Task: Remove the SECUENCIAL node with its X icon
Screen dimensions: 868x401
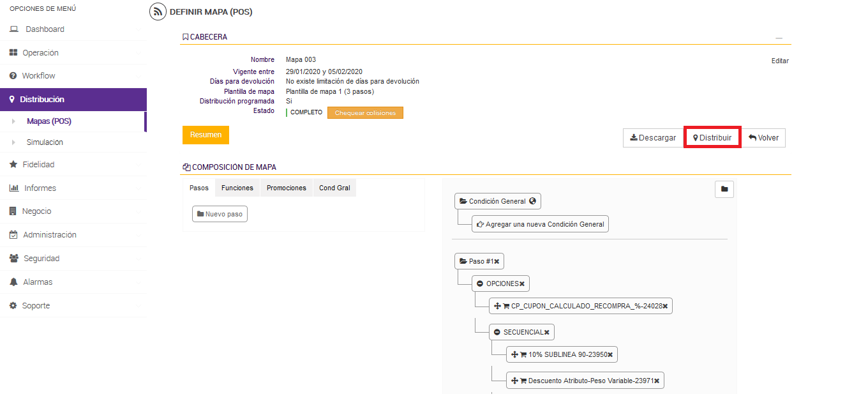Action: 546,332
